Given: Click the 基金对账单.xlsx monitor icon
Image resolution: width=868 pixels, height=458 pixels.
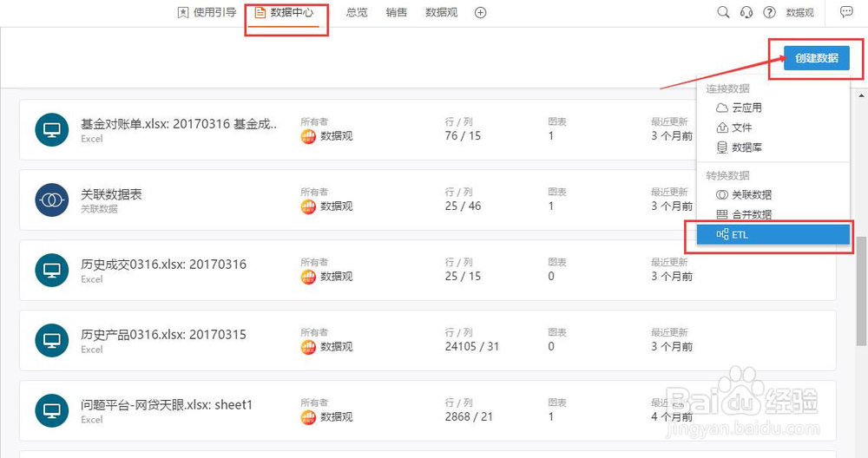Looking at the screenshot, I should [x=51, y=129].
